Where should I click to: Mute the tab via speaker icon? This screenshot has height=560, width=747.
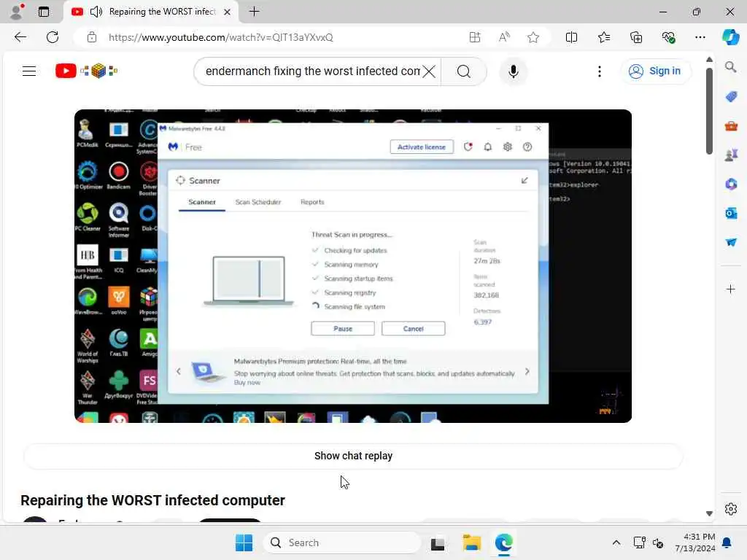[x=96, y=12]
